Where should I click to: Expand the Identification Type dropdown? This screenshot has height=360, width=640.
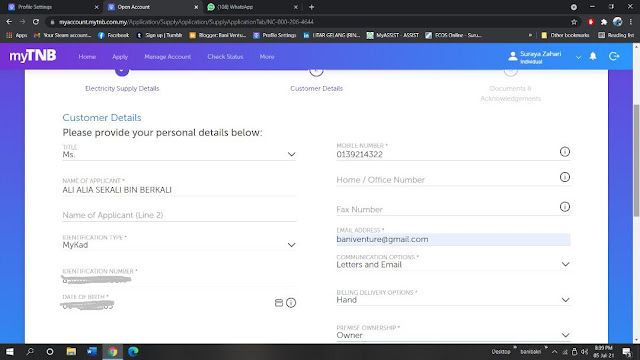tap(291, 245)
